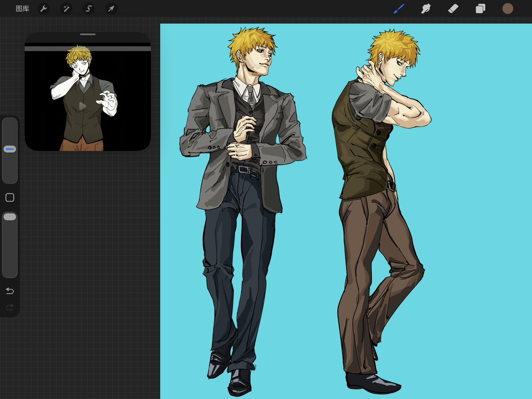Select the Smudge tool

[x=426, y=8]
